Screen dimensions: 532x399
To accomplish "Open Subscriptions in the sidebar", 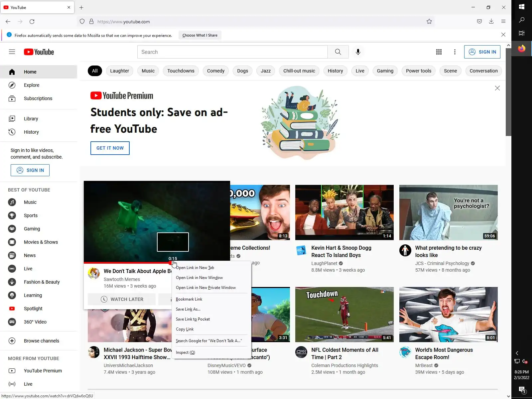I will point(39,98).
